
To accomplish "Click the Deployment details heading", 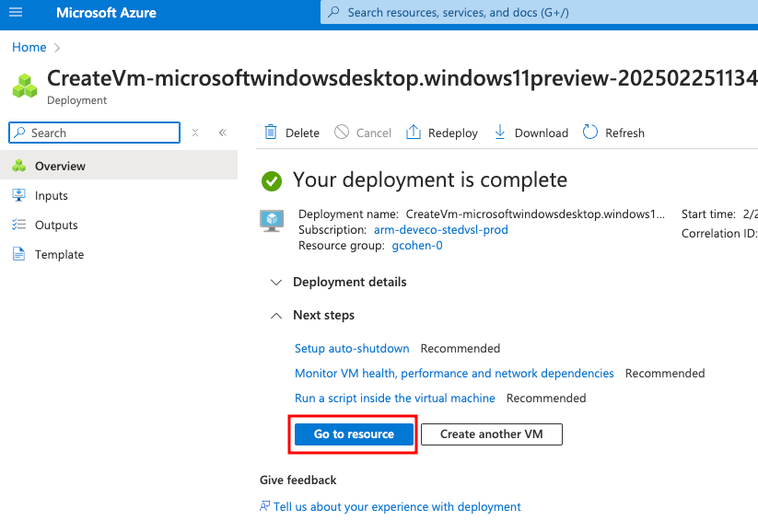I will coord(349,282).
